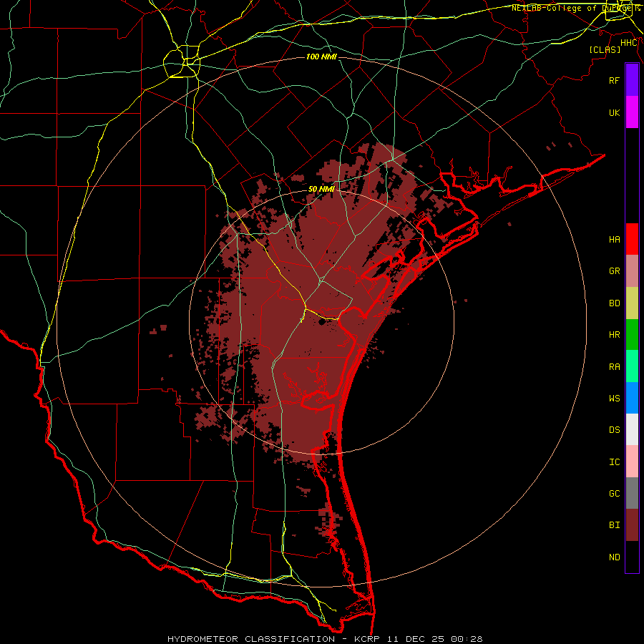Click the 50 NMI range ring label
The image size is (644, 644).
321,189
